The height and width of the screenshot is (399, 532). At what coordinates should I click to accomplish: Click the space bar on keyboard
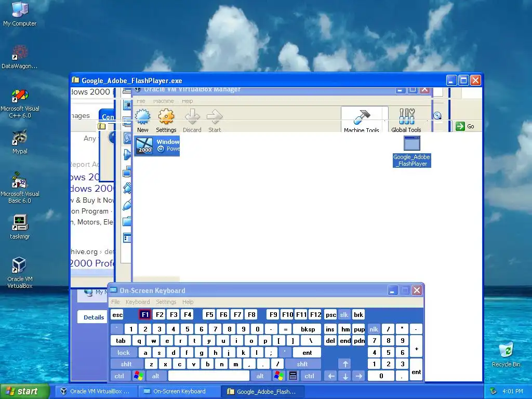209,376
